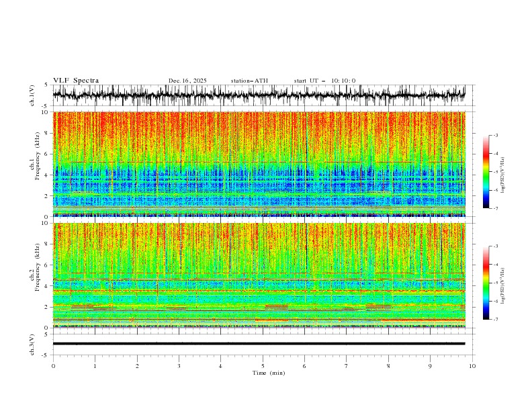The height and width of the screenshot is (411, 532).
Task: Select the date text "Dec. 16, 2025"
Action: 187,81
